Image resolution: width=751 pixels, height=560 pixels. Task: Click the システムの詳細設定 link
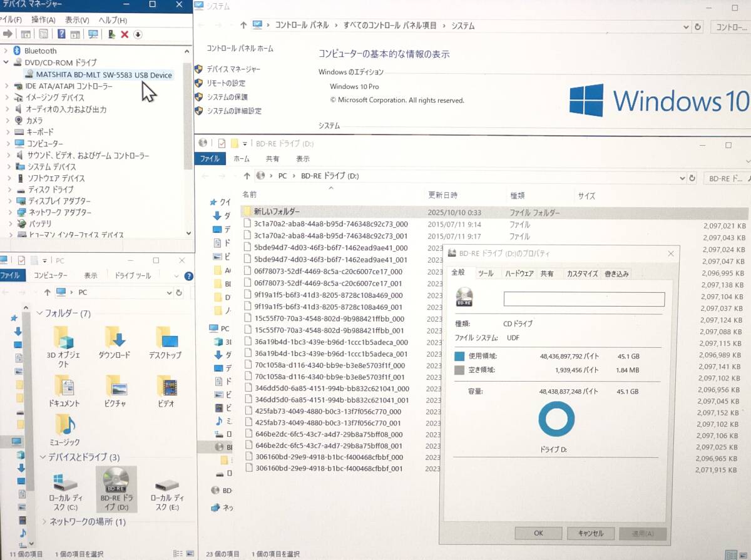(234, 111)
